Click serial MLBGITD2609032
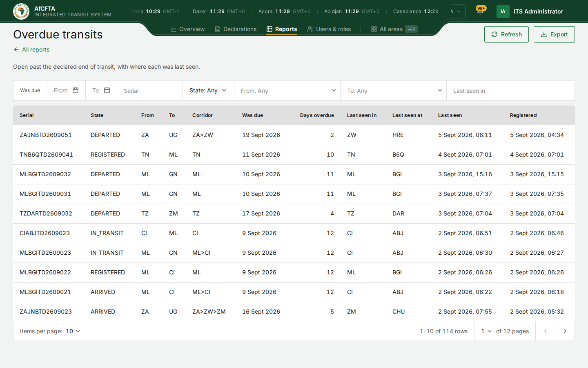Viewport: 588px width, 368px height. click(x=45, y=174)
